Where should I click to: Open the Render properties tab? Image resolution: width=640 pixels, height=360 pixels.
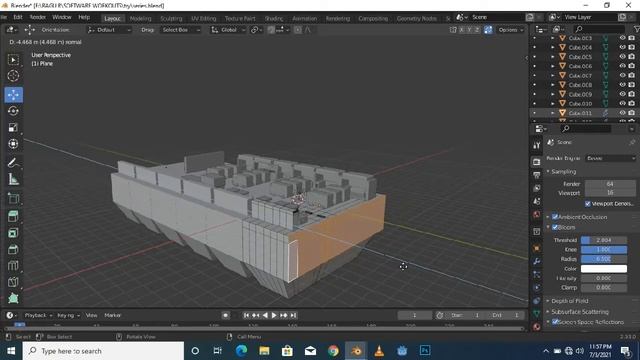[537, 162]
